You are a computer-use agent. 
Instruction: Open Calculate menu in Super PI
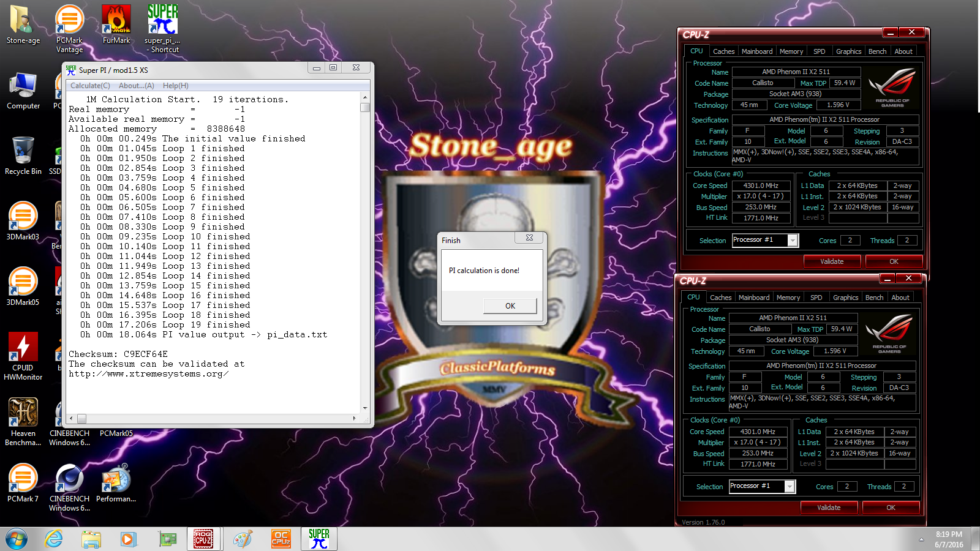coord(90,86)
